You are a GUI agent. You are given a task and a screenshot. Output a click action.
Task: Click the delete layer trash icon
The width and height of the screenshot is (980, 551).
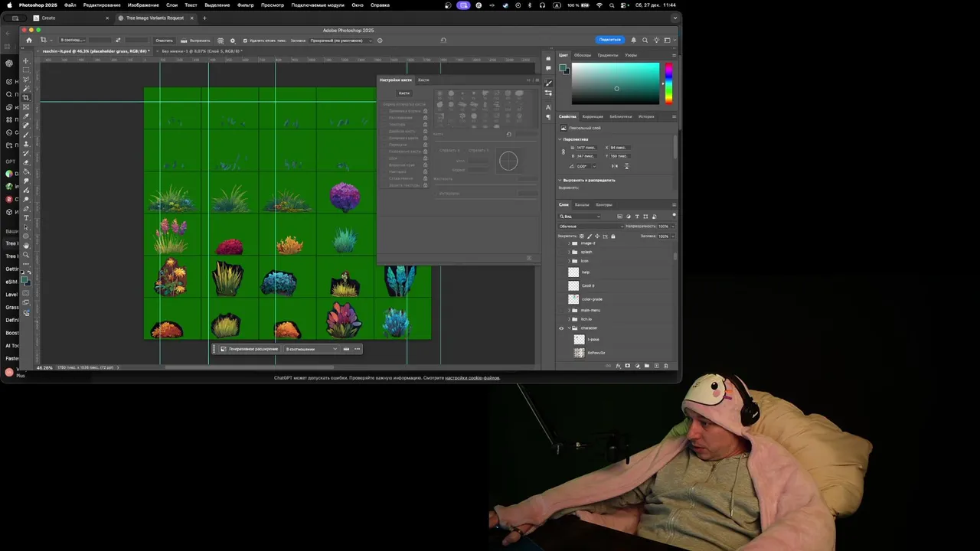point(666,366)
